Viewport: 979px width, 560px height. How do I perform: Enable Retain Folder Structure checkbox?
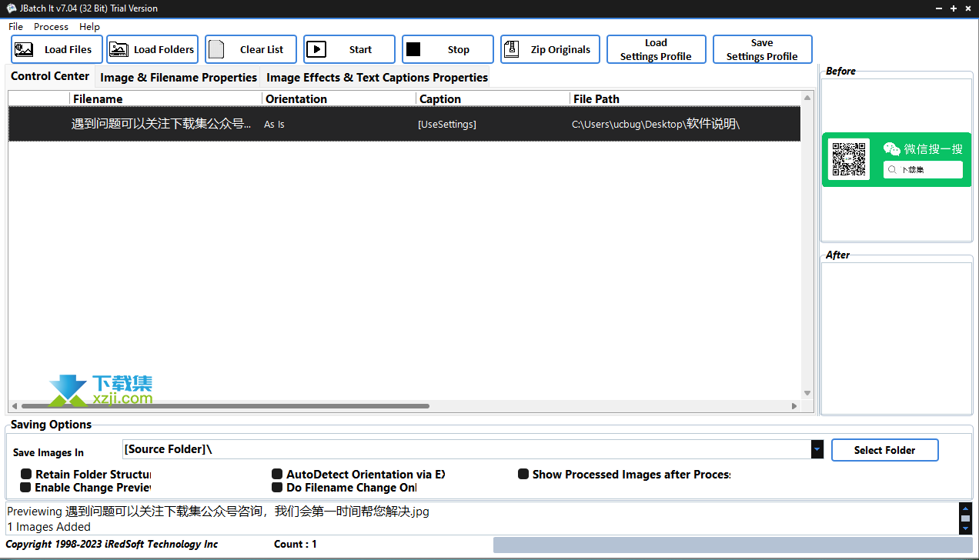point(26,475)
